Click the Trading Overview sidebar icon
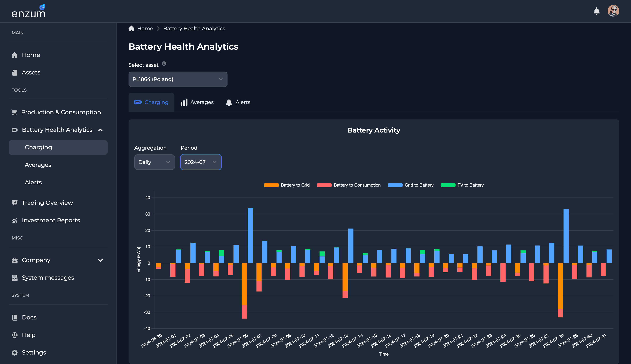The image size is (631, 364). tap(15, 203)
